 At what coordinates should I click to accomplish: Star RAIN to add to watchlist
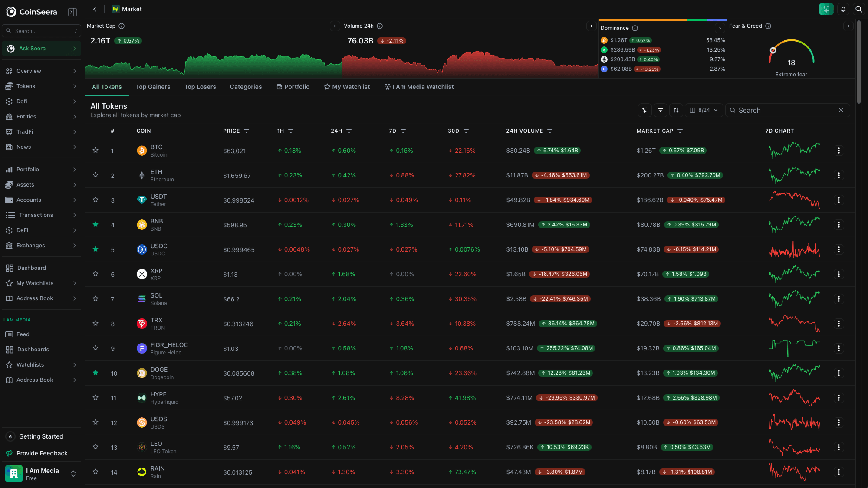(95, 472)
